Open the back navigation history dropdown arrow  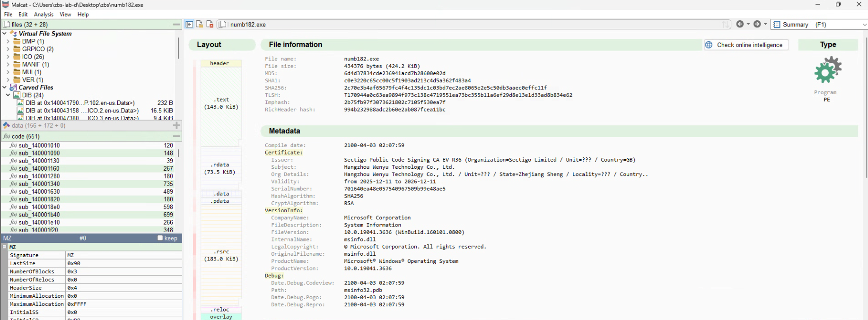pyautogui.click(x=748, y=24)
